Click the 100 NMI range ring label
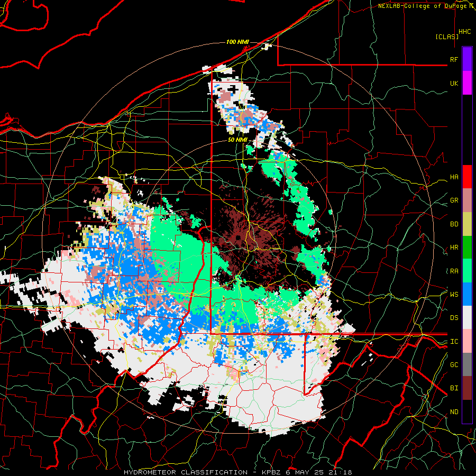This screenshot has width=476, height=476. (237, 42)
